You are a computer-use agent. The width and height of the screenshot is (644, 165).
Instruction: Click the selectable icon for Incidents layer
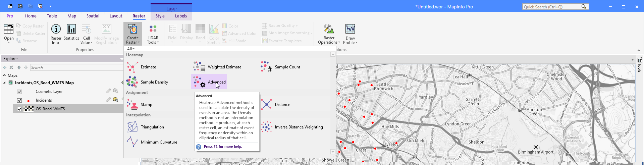click(x=116, y=100)
